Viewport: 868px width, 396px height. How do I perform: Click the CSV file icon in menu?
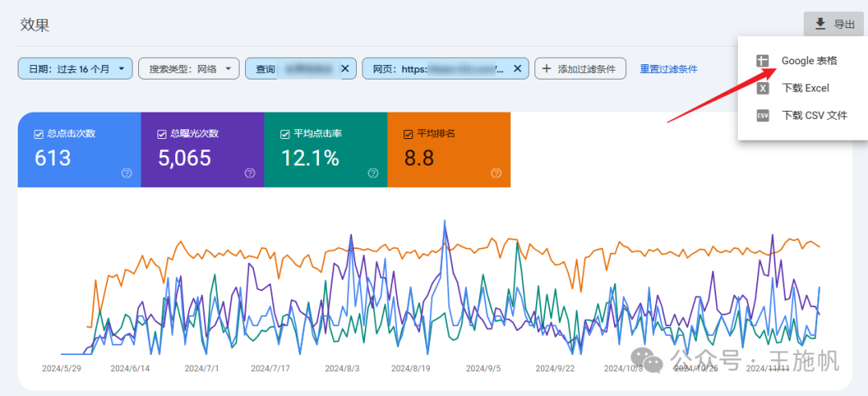point(763,116)
